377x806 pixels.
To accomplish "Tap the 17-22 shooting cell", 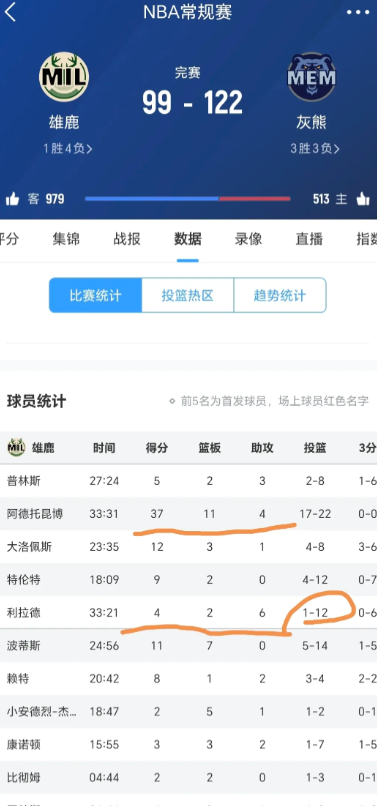I will (x=315, y=514).
